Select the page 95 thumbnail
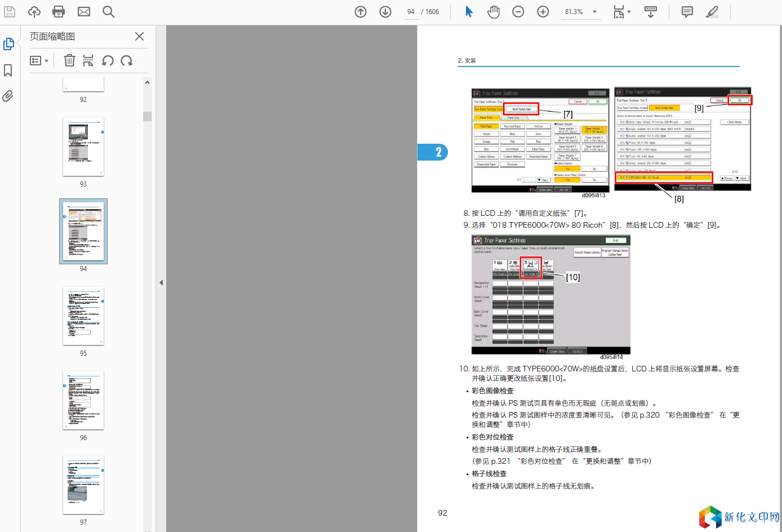The image size is (782, 532). [x=83, y=316]
